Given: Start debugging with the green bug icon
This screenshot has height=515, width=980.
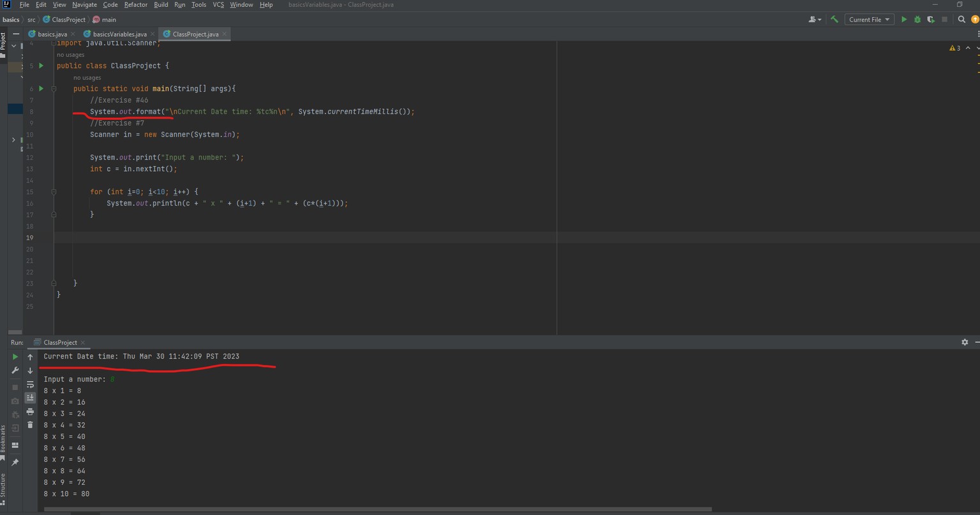Looking at the screenshot, I should pyautogui.click(x=917, y=20).
